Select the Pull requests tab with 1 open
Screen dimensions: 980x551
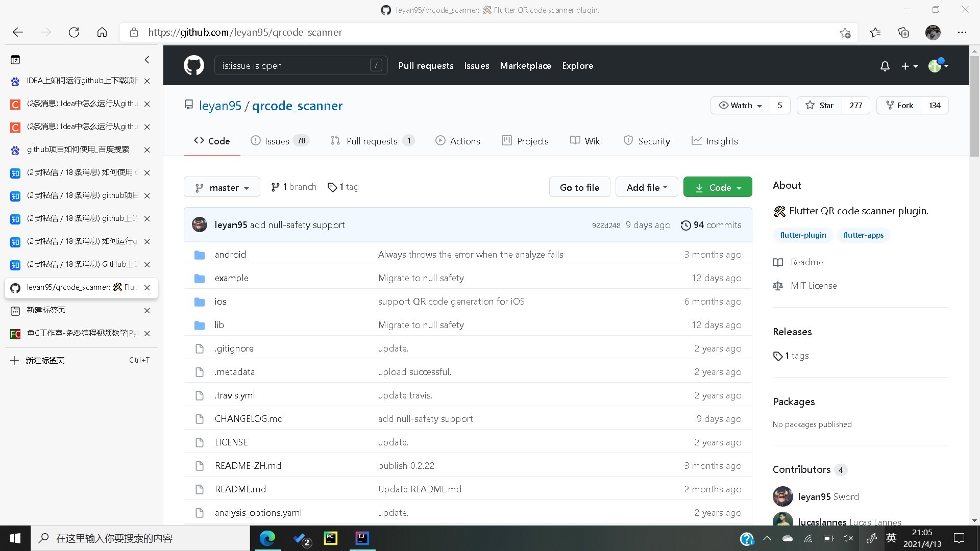click(x=372, y=141)
